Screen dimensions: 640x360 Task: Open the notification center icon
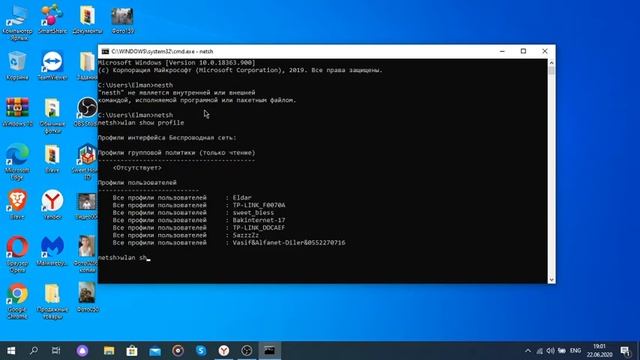625,351
